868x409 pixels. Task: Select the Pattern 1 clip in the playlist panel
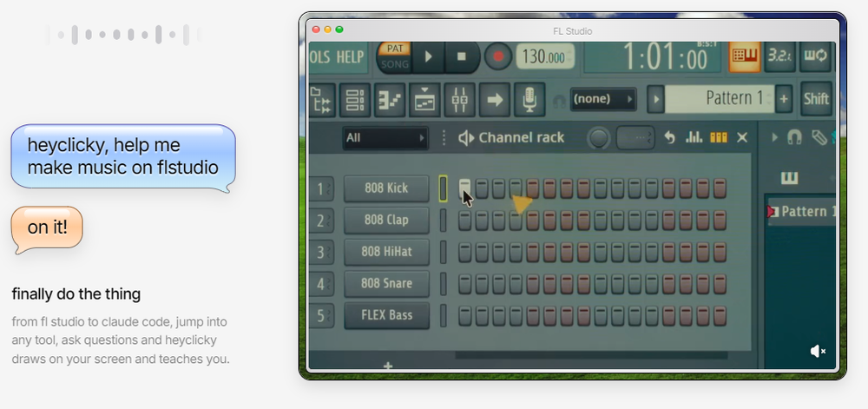(x=801, y=211)
